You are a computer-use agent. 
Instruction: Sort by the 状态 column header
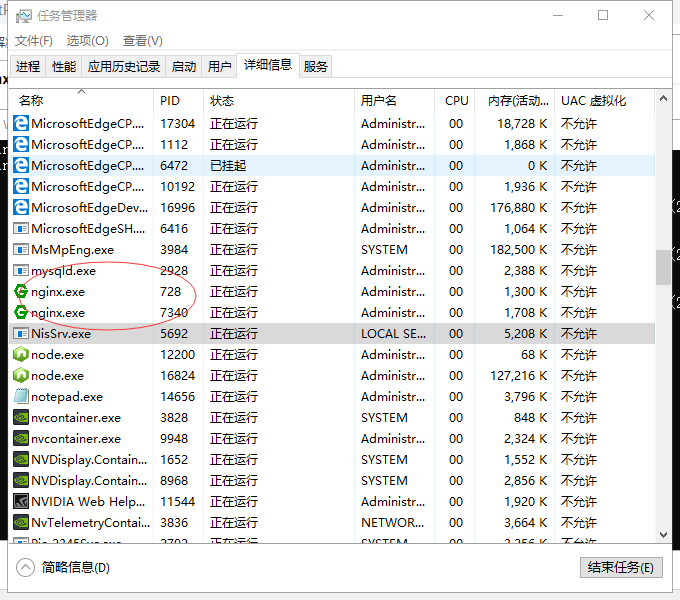(279, 101)
